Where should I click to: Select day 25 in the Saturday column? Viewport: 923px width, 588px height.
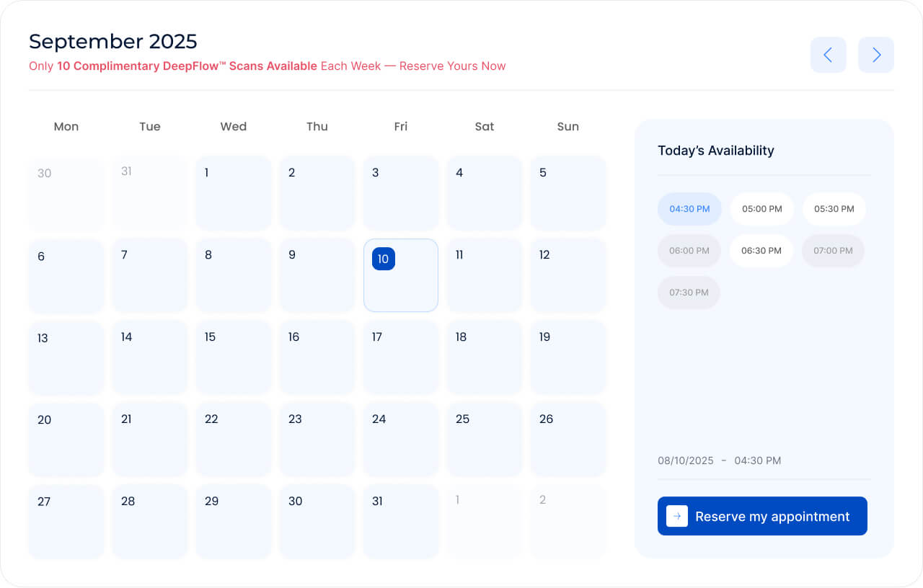pyautogui.click(x=484, y=440)
